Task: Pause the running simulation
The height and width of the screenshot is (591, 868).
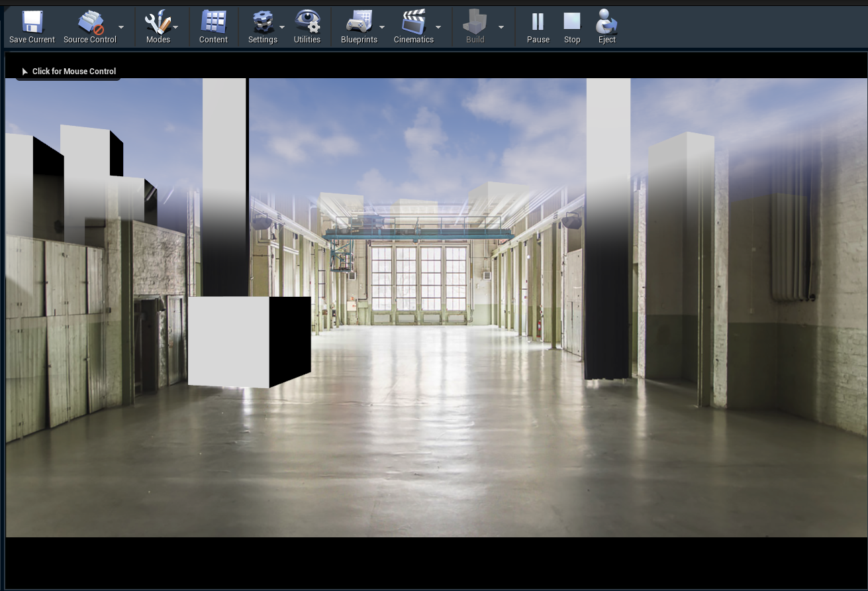Action: [538, 23]
